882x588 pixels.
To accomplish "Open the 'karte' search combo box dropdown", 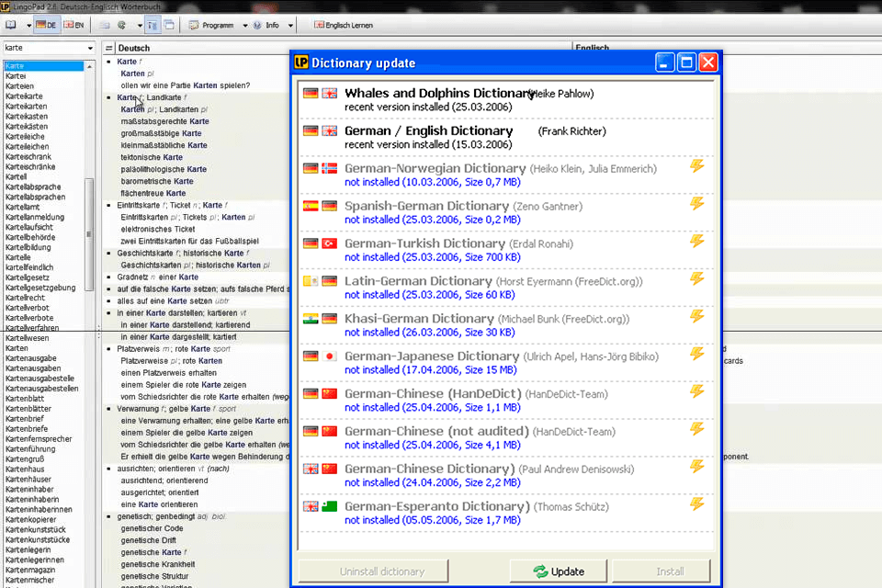I will click(x=90, y=49).
